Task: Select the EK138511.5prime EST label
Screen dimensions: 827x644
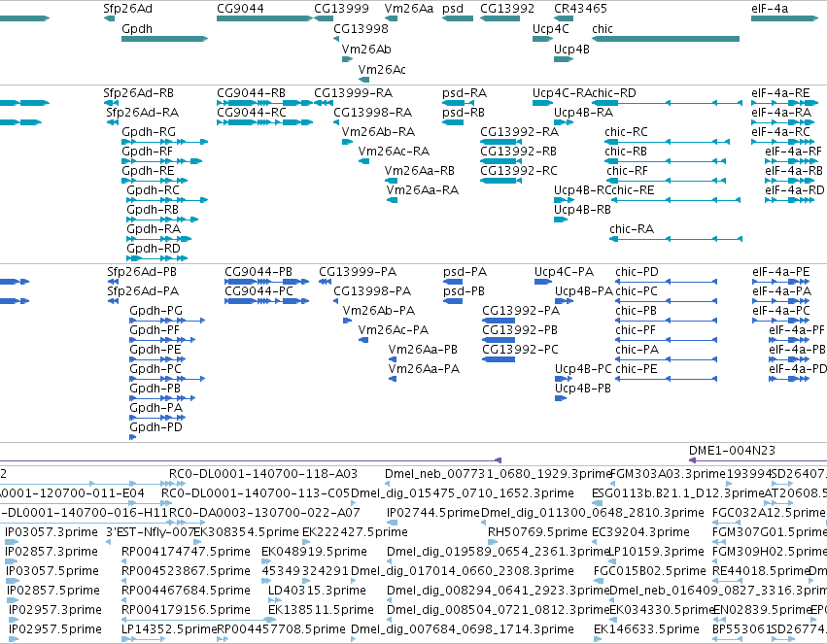Action: (321, 610)
